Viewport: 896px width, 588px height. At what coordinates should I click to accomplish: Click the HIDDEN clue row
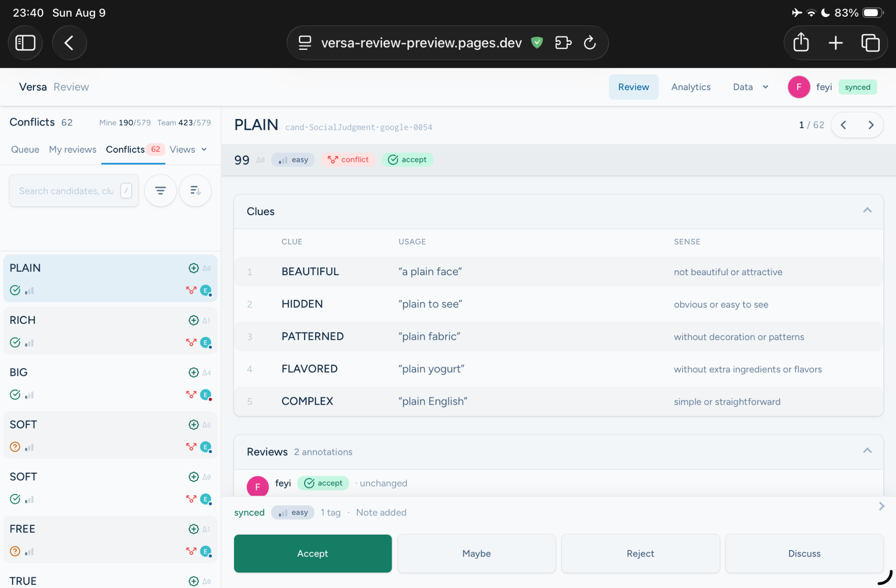tap(559, 304)
